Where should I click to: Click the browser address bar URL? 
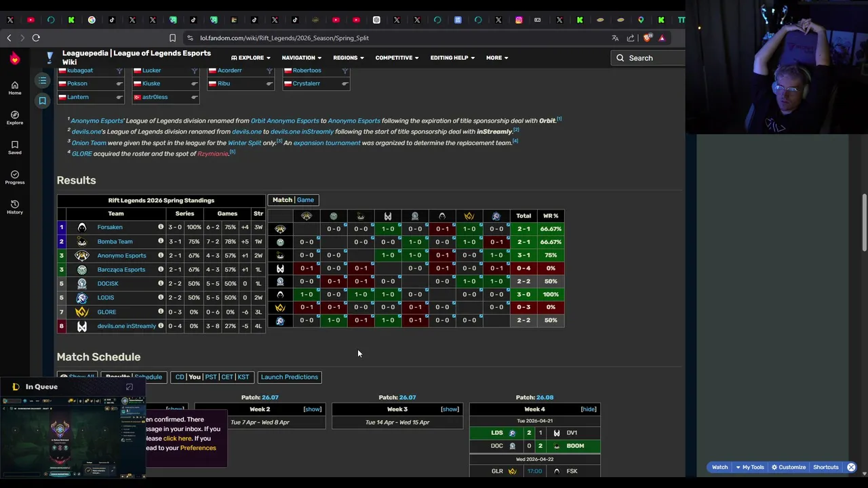284,38
